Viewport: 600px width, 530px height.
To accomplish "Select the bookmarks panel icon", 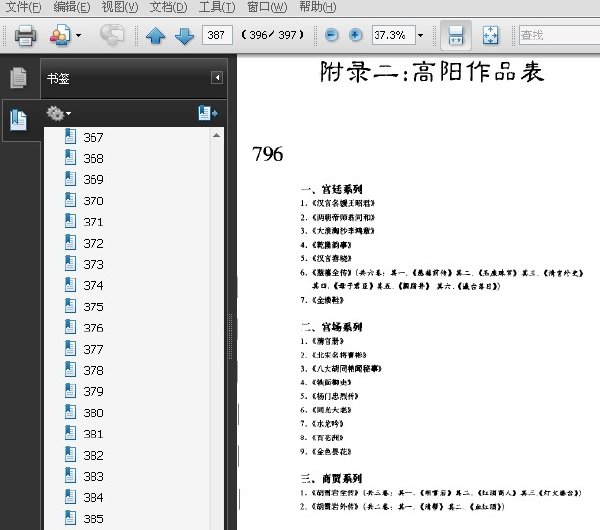I will [18, 120].
